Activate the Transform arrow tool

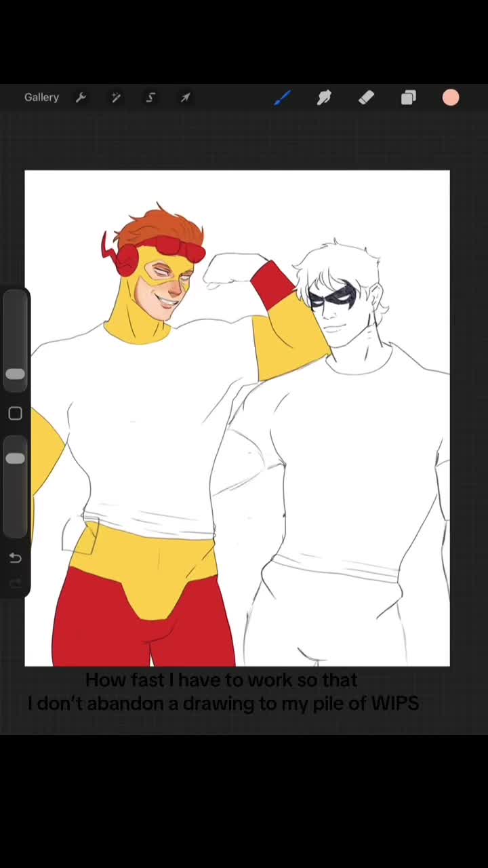tap(185, 98)
